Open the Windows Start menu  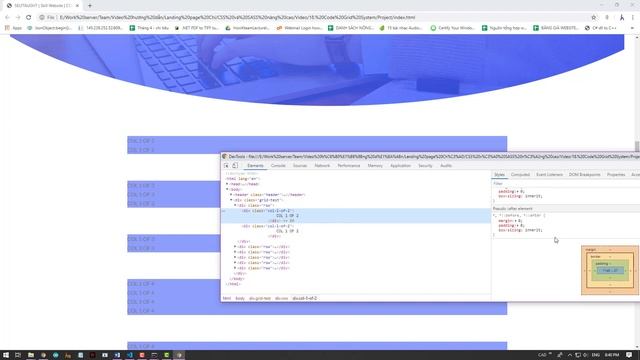pyautogui.click(x=6, y=355)
